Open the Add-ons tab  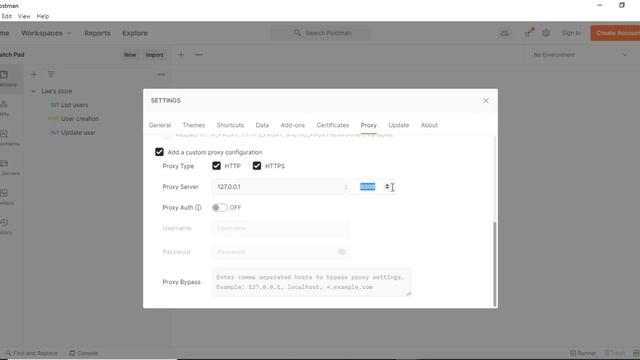(x=293, y=125)
